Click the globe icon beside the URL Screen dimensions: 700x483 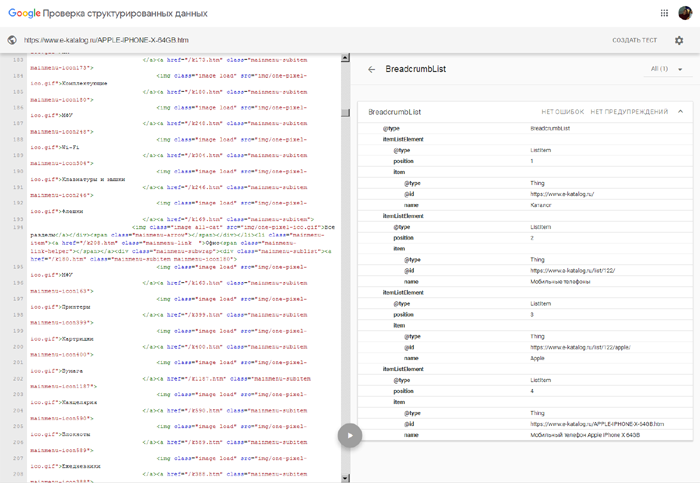tap(12, 40)
